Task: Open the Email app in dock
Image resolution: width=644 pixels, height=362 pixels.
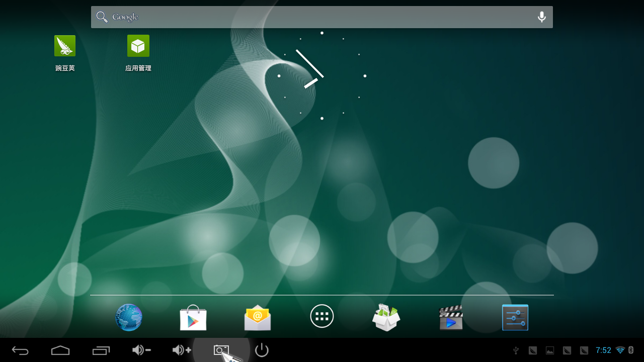Action: [258, 318]
